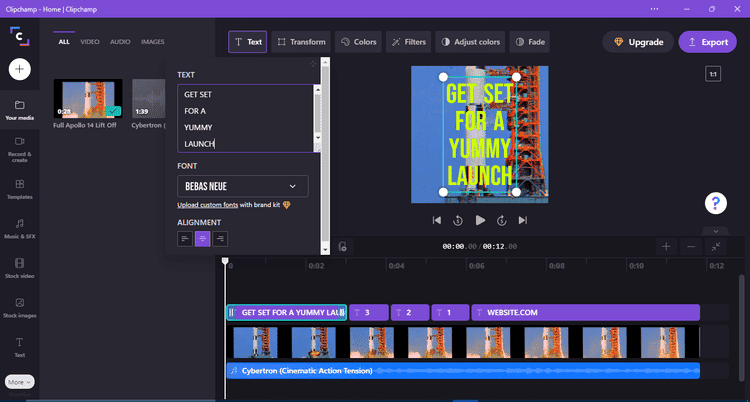The image size is (750, 402).
Task: Open Your media sidebar panel
Action: (x=20, y=109)
